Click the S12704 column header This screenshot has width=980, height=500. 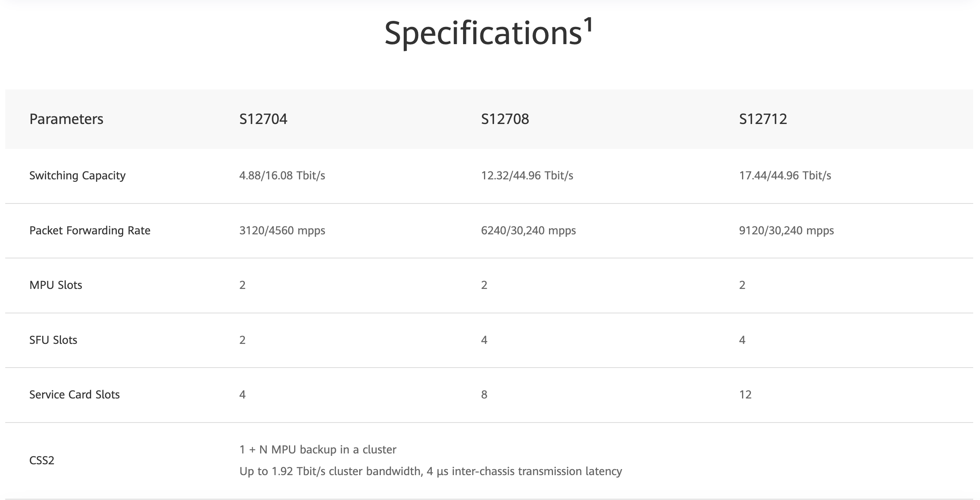click(x=263, y=119)
